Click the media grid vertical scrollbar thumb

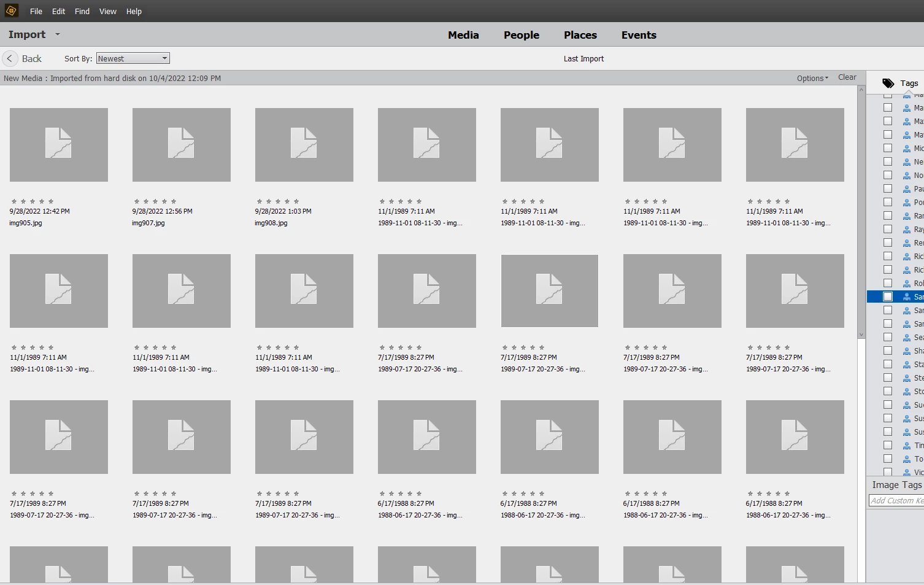861,212
